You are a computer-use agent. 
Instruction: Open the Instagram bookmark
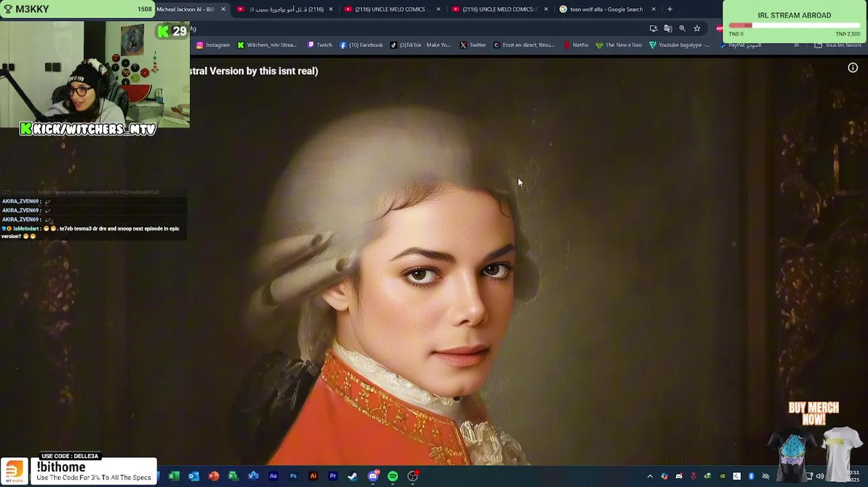point(213,45)
